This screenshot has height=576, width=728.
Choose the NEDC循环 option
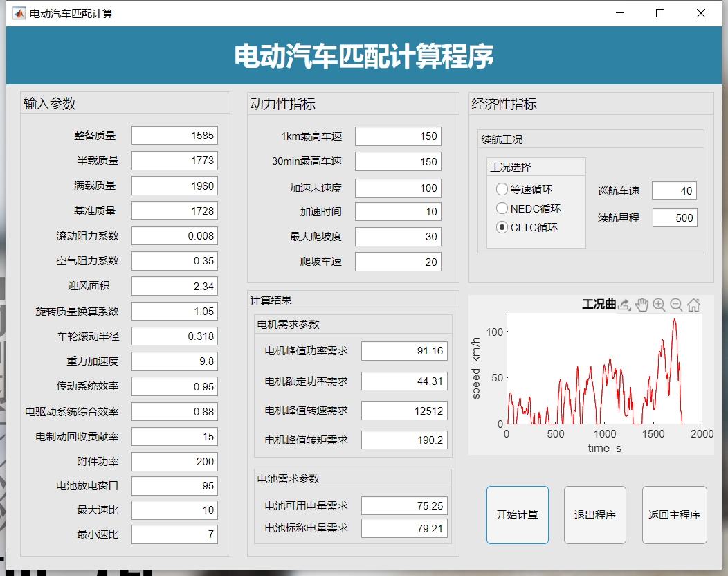point(502,208)
